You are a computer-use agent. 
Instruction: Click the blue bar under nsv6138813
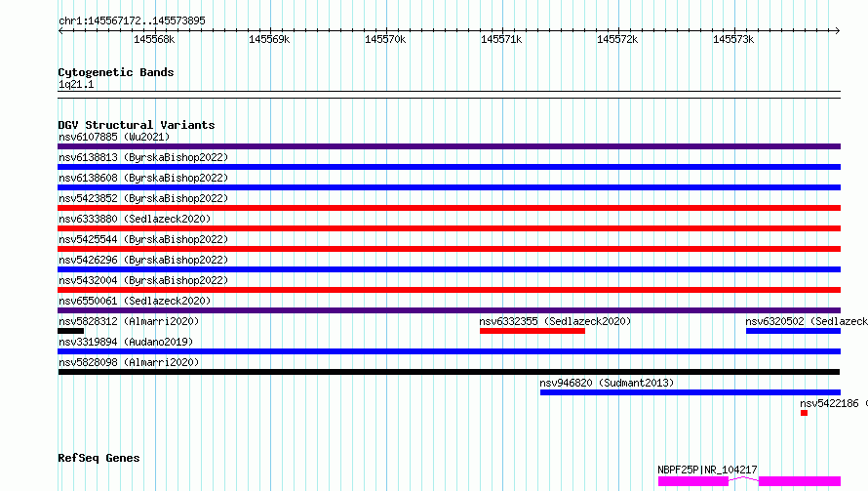[x=449, y=167]
